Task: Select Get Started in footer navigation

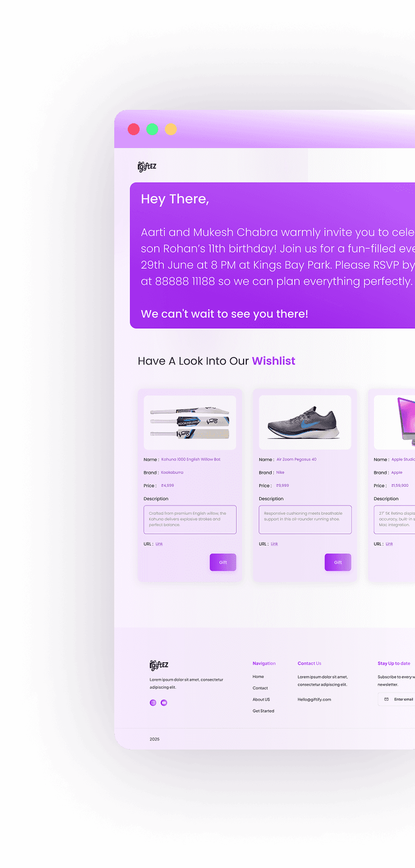Action: coord(264,711)
